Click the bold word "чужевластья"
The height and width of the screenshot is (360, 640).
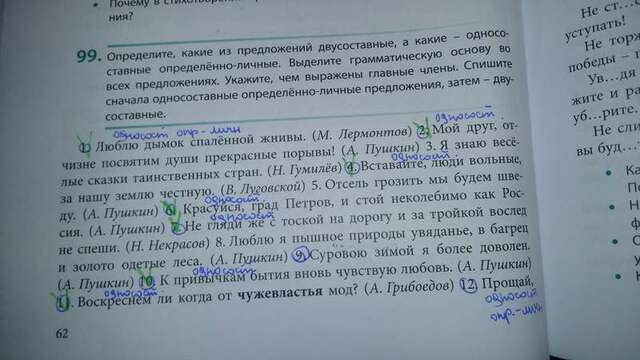click(x=280, y=294)
